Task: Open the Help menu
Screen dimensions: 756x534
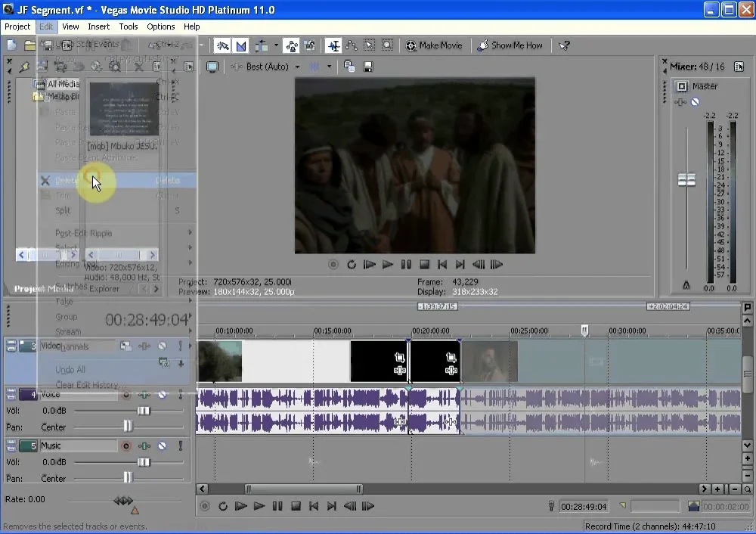Action: tap(191, 26)
